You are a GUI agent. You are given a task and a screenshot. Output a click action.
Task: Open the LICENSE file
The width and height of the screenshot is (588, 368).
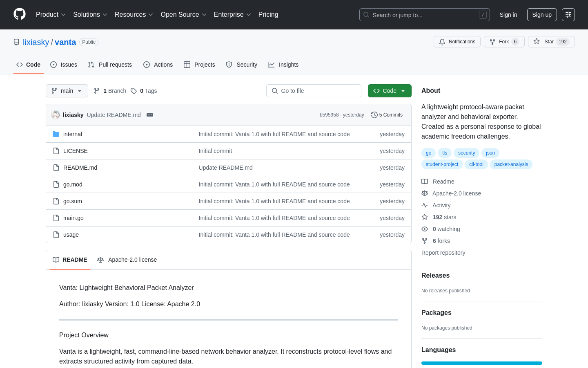pos(76,151)
